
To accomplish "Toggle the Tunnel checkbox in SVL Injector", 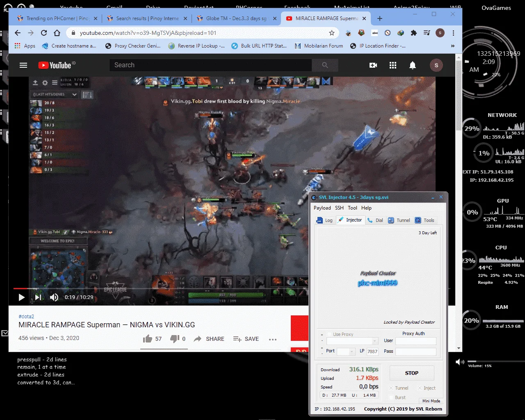I will (391, 388).
